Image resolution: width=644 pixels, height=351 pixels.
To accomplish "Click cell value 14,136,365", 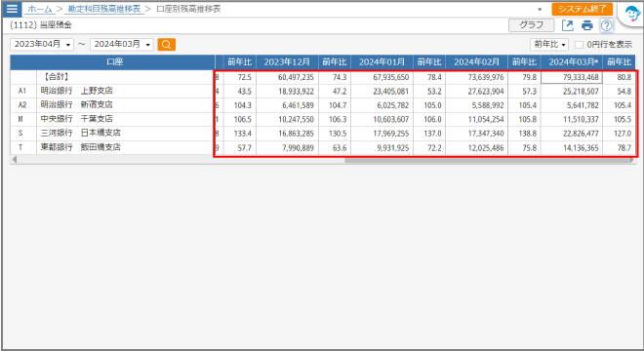I will (572, 148).
